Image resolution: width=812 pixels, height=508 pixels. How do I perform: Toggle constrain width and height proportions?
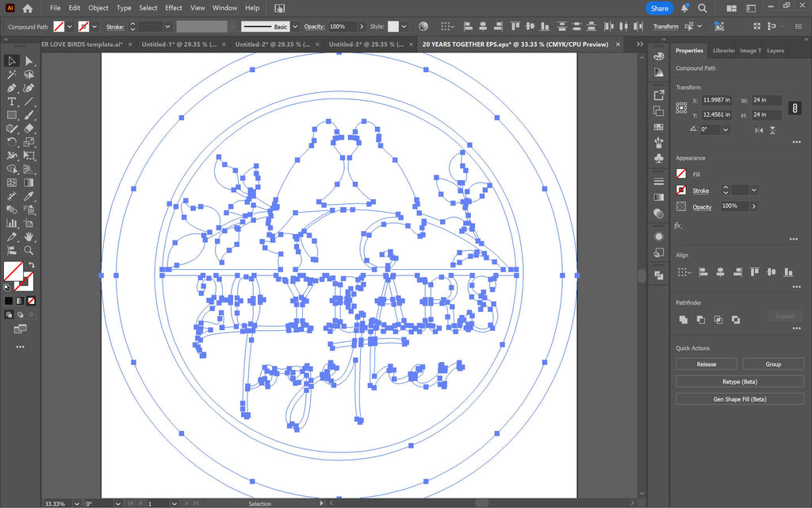point(795,107)
